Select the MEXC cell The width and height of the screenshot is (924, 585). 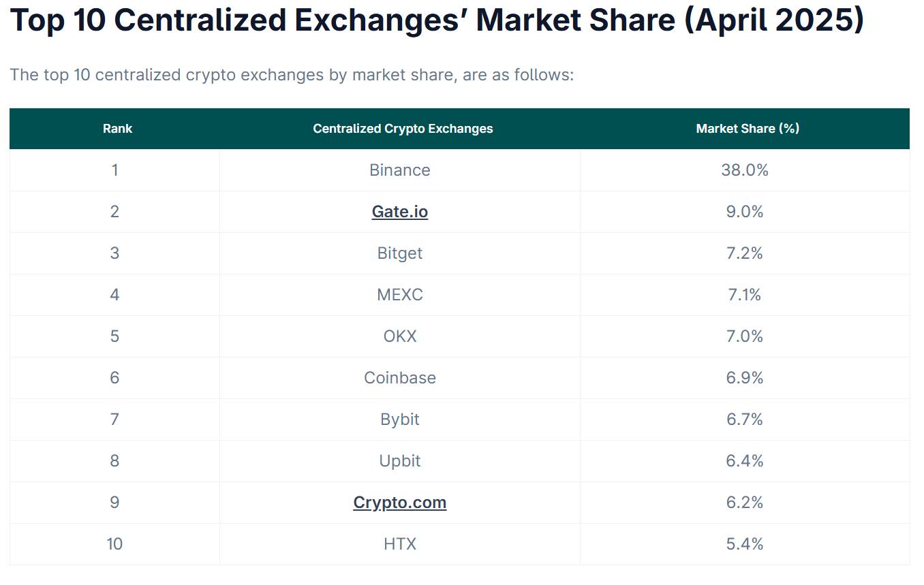(x=399, y=295)
